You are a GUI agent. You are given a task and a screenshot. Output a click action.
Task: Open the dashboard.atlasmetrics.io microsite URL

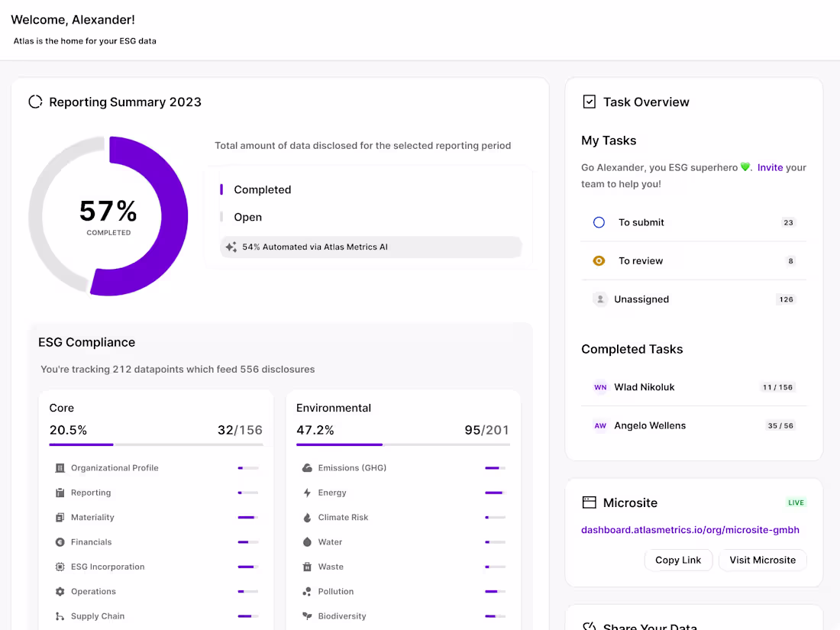click(690, 530)
